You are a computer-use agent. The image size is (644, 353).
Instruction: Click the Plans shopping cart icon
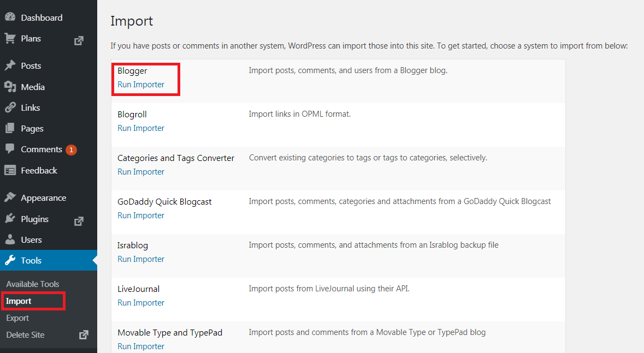(10, 38)
